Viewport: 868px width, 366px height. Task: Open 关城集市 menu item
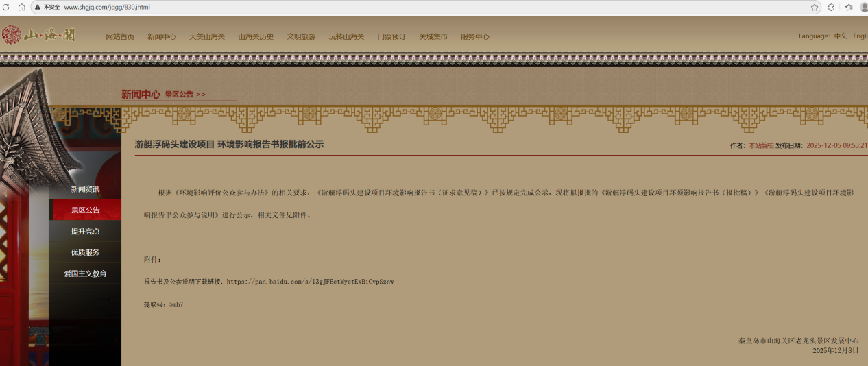click(433, 37)
